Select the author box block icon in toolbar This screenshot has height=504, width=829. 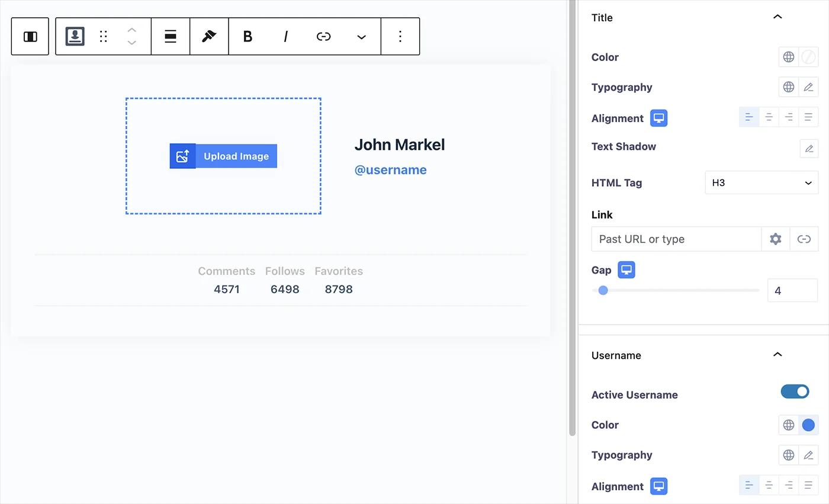74,36
